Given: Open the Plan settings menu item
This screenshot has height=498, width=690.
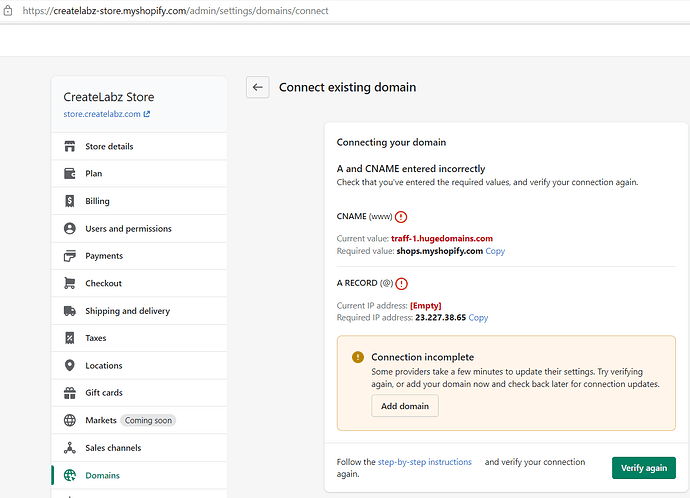Looking at the screenshot, I should (x=93, y=173).
